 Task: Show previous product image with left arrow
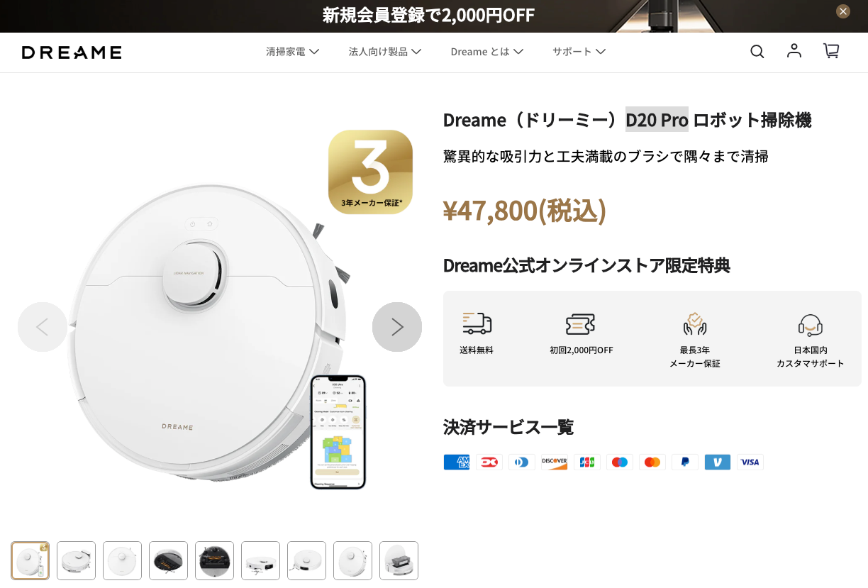click(x=43, y=327)
